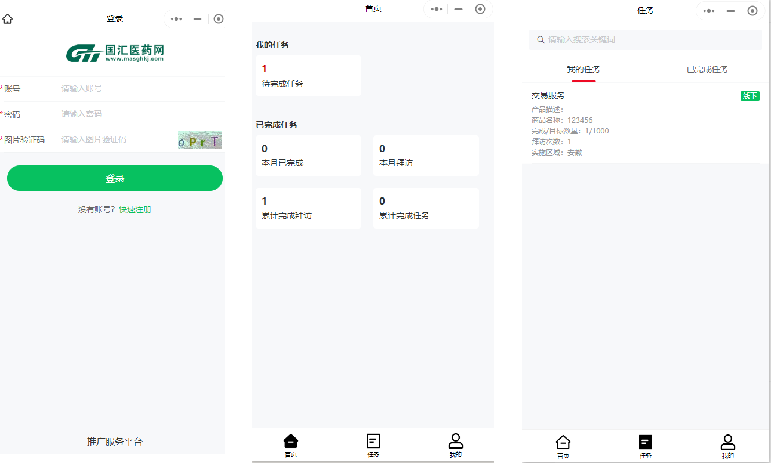
Task: Tap profile icon in task screen bottom bar
Action: (728, 442)
